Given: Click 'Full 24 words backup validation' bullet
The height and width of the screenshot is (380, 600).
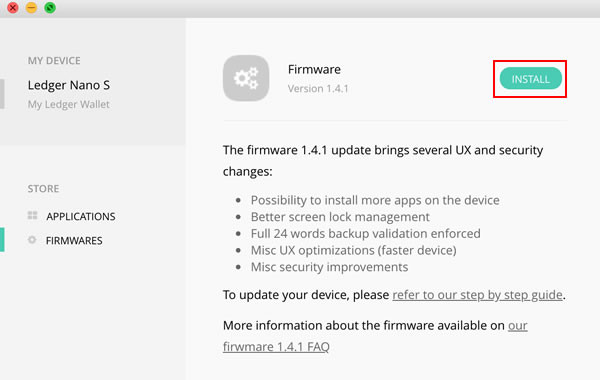Looking at the screenshot, I should pos(365,233).
